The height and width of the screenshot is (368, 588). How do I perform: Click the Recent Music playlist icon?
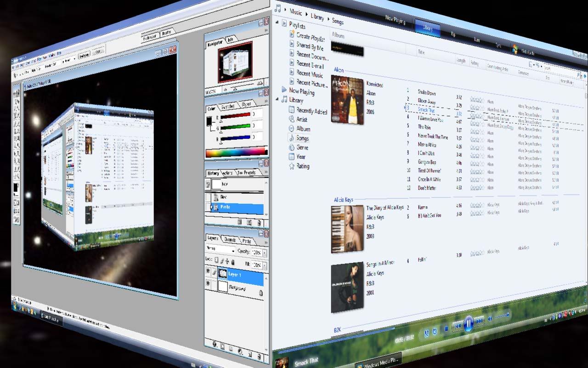[x=292, y=73]
